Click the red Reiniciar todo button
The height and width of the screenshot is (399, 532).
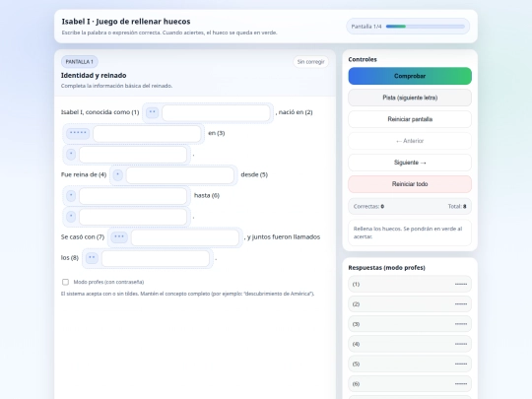(x=410, y=184)
